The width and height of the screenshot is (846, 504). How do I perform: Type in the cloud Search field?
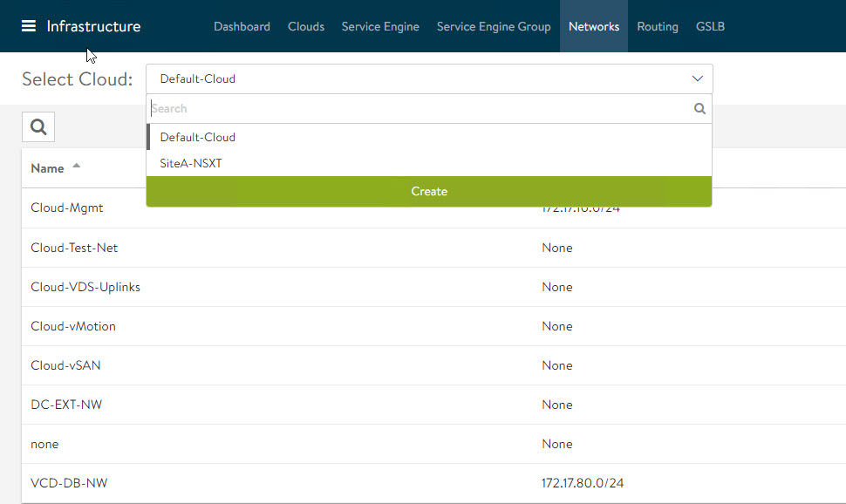pos(419,109)
